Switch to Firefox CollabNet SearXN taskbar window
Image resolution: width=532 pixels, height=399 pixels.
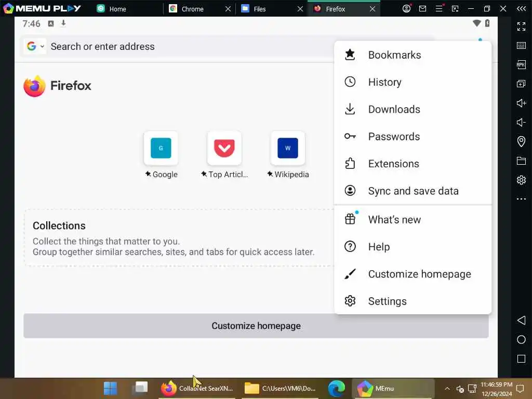pos(197,388)
